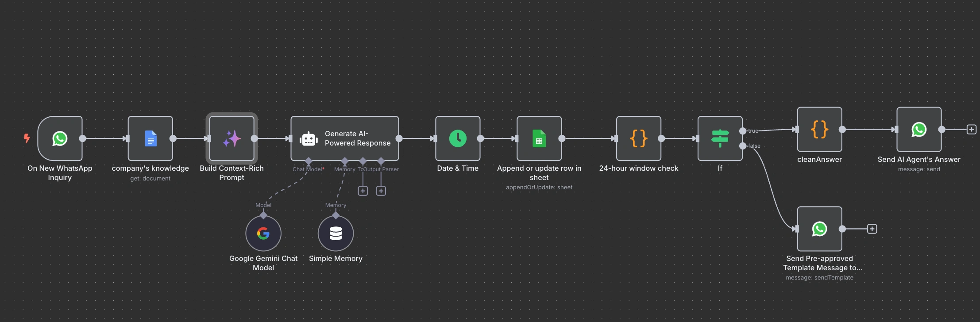
Task: Select the Date & Time clock node
Action: pyautogui.click(x=458, y=138)
